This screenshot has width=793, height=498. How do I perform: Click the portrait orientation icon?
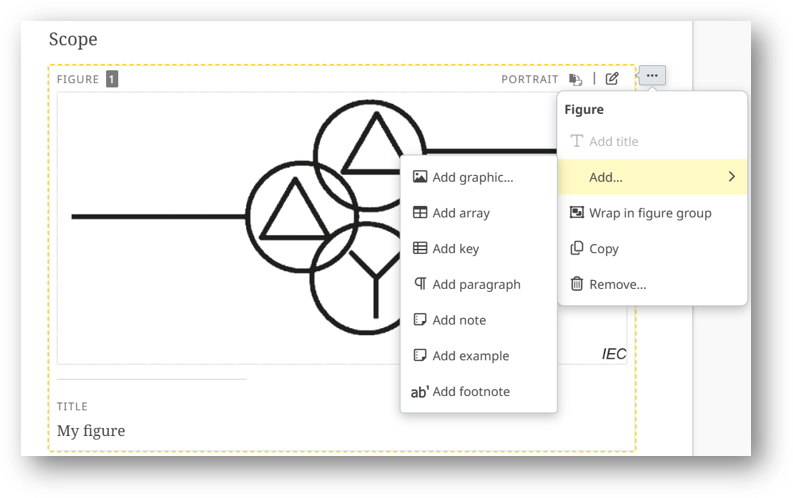(576, 79)
